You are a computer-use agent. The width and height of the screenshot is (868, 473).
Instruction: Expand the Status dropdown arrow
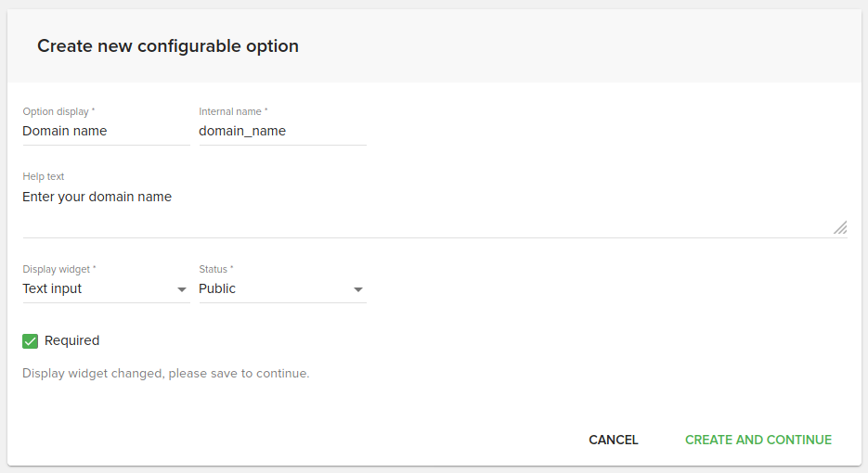click(x=358, y=290)
